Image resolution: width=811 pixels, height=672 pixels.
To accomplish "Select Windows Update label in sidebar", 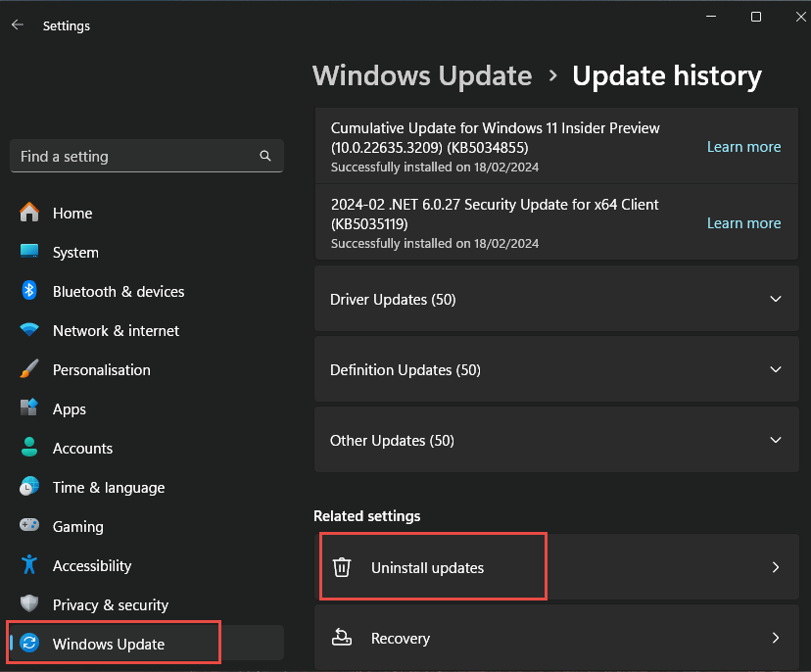I will coord(109,644).
